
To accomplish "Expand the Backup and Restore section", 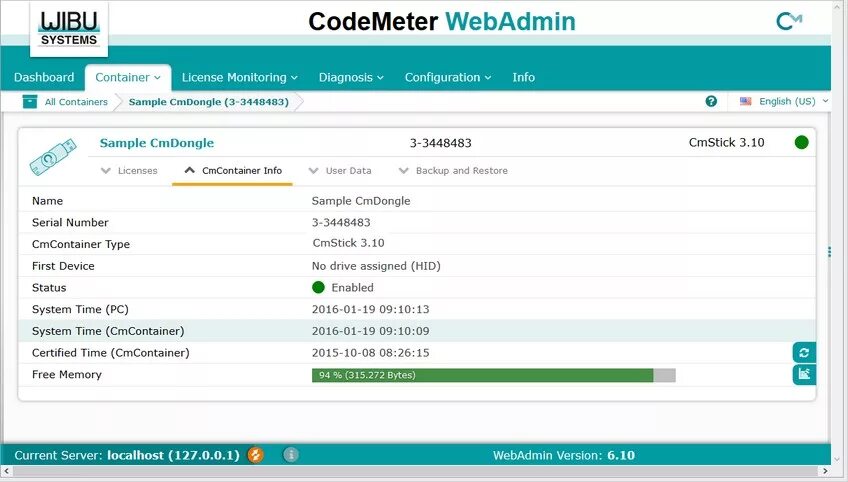I will (x=453, y=170).
